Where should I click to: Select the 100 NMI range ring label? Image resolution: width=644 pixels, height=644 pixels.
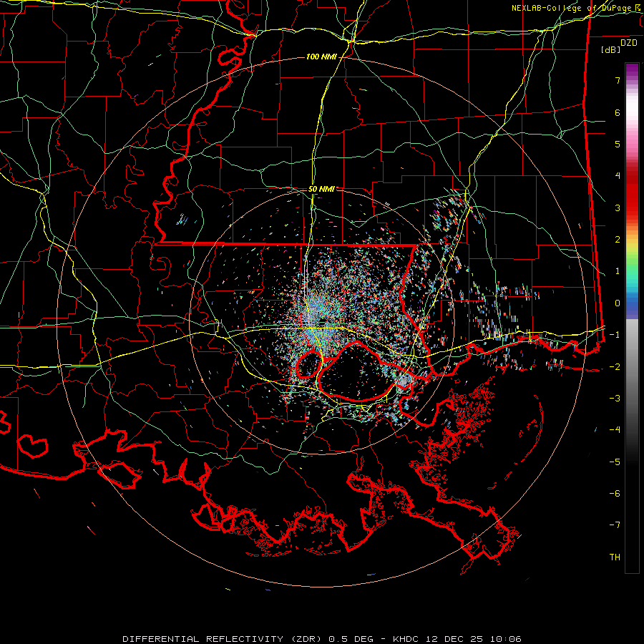[x=321, y=57]
